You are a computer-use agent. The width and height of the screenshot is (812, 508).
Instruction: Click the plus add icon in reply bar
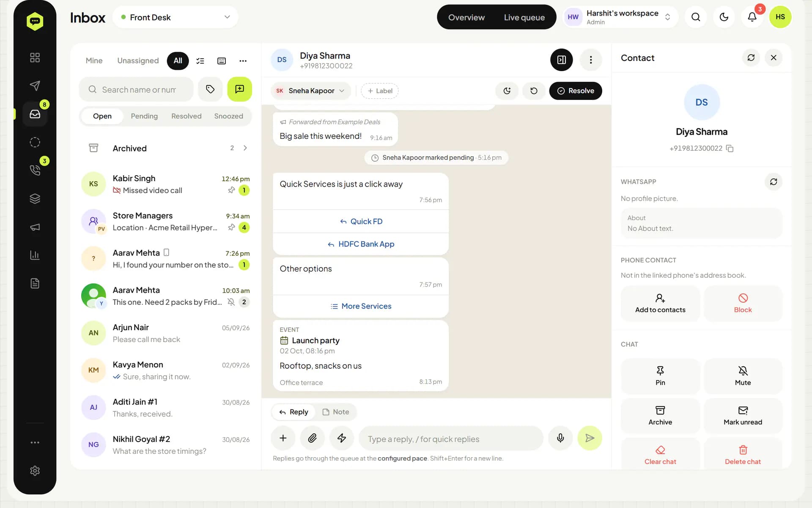283,438
